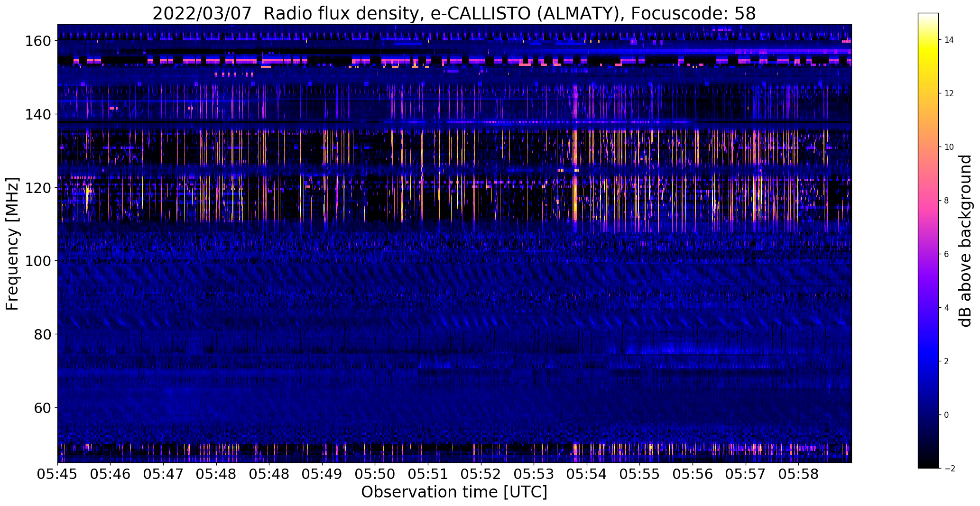Click the colorbar tick value 12

pos(949,93)
